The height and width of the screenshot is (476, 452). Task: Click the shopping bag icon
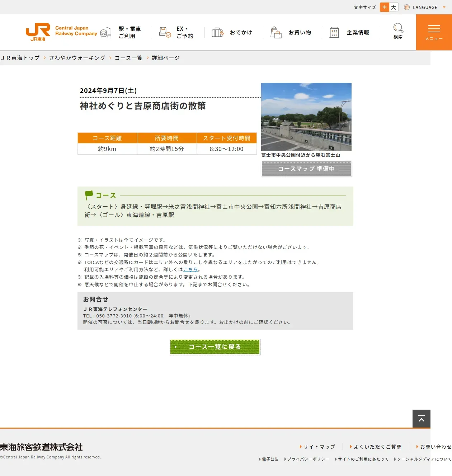coord(276,32)
